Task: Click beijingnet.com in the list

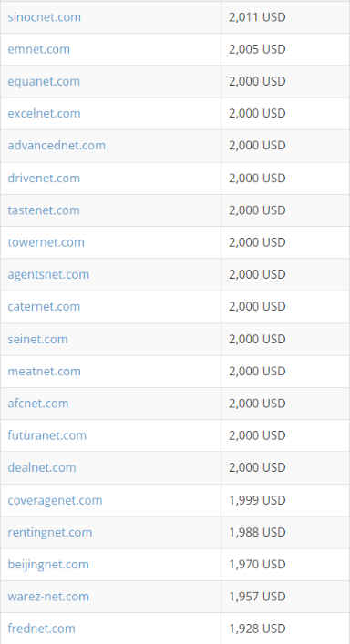Action: click(x=48, y=565)
